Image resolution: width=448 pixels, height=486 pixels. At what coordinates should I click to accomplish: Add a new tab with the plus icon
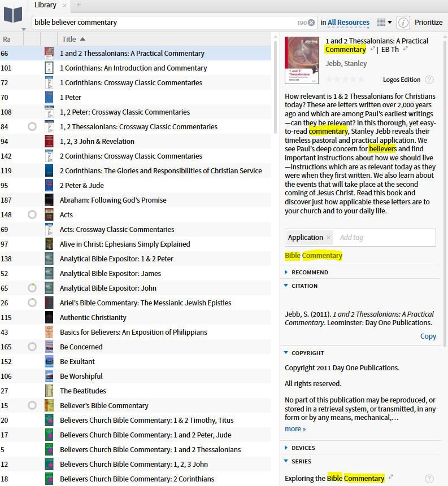pyautogui.click(x=79, y=5)
